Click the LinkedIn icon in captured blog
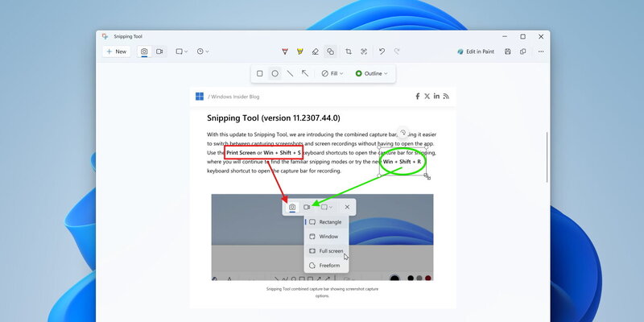The height and width of the screenshot is (322, 644). (x=436, y=96)
